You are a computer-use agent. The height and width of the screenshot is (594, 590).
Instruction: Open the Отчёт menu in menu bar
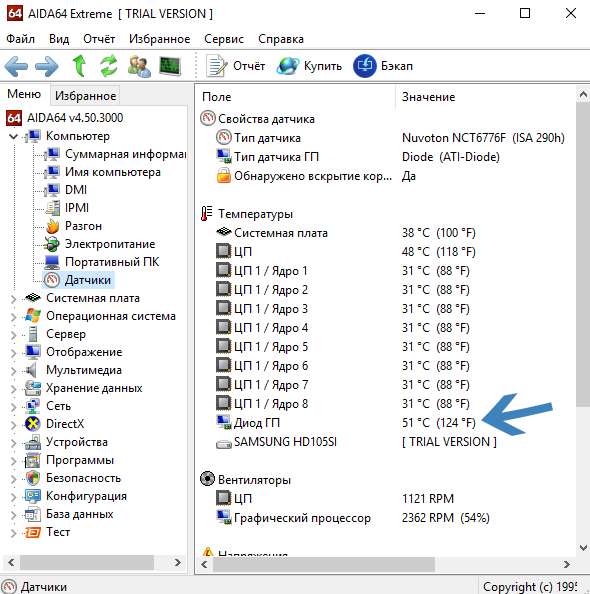(x=99, y=39)
